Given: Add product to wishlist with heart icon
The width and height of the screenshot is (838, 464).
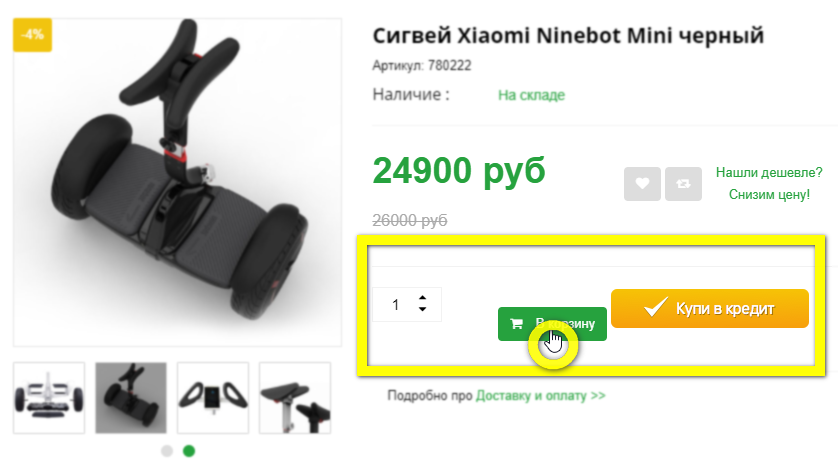Looking at the screenshot, I should point(642,184).
